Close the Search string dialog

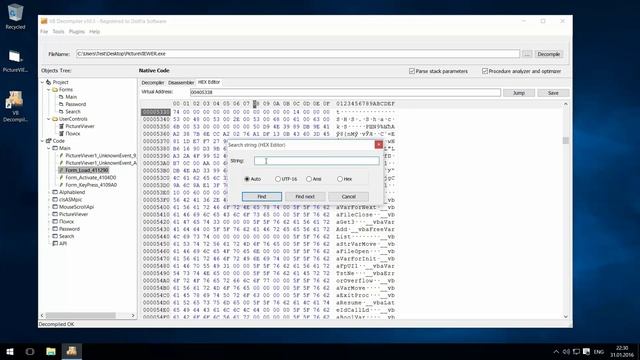pyautogui.click(x=379, y=144)
